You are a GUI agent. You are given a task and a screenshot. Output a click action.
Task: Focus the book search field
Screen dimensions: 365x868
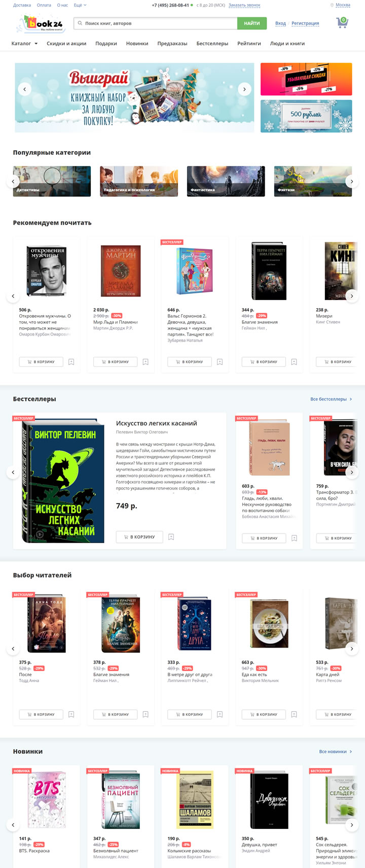[x=156, y=23]
